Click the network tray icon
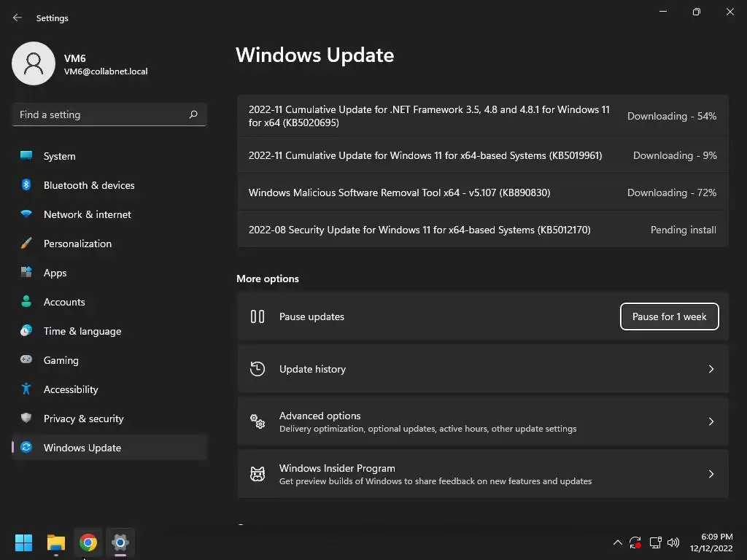 [656, 542]
